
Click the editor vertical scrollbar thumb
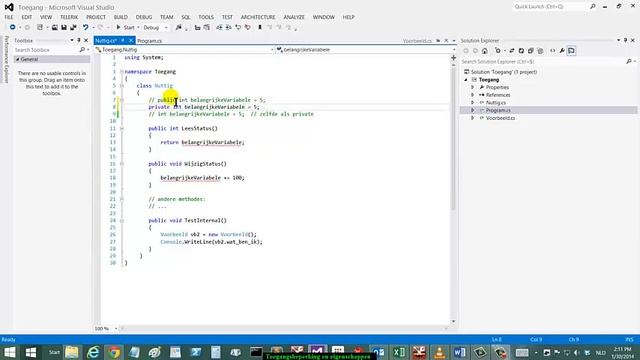click(x=453, y=138)
